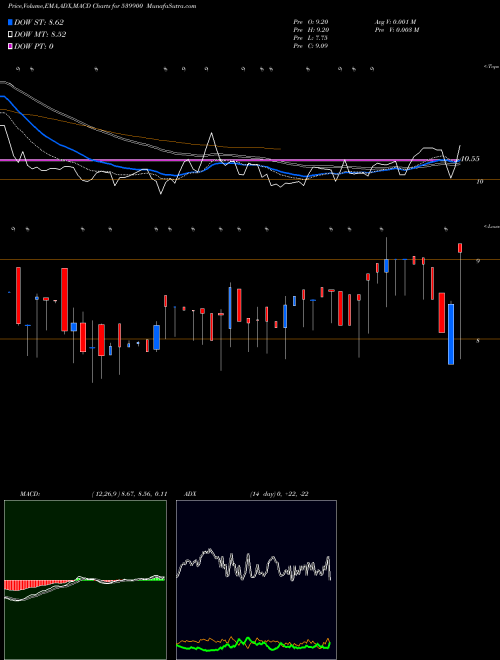500x660 pixels.
Task: Click the MACD (12,26,9) parameter values
Action: [129, 494]
